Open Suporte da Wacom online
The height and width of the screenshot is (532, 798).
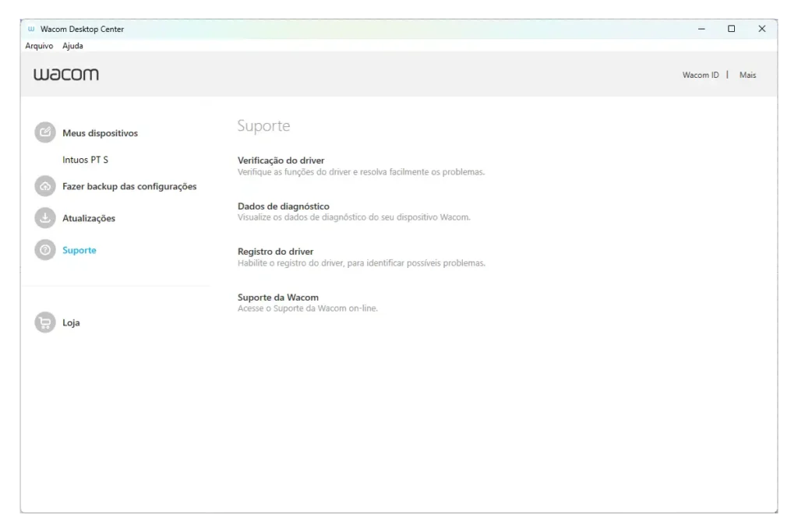278,297
